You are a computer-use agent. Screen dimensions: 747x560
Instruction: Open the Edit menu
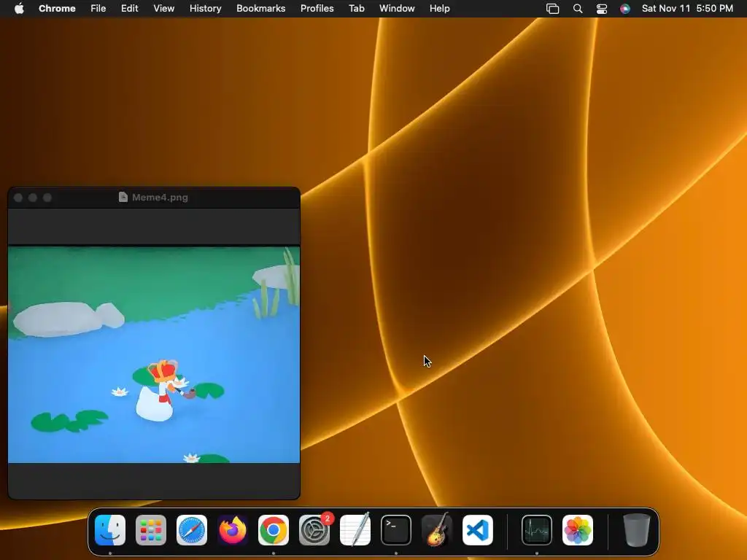pos(130,9)
